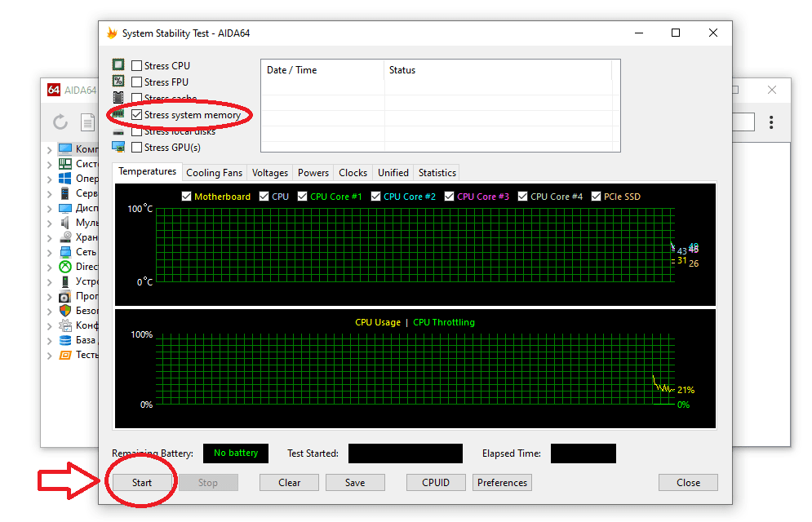Screen dimensions: 812x522
Task: Open the Voltages tab
Action: (270, 173)
